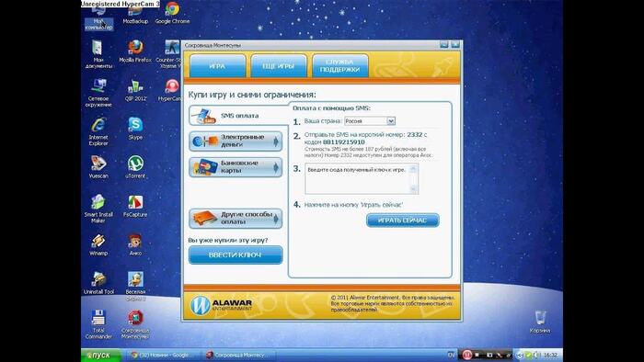Expand the Другие способы оплаты option
This screenshot has height=362, width=644.
pyautogui.click(x=236, y=218)
